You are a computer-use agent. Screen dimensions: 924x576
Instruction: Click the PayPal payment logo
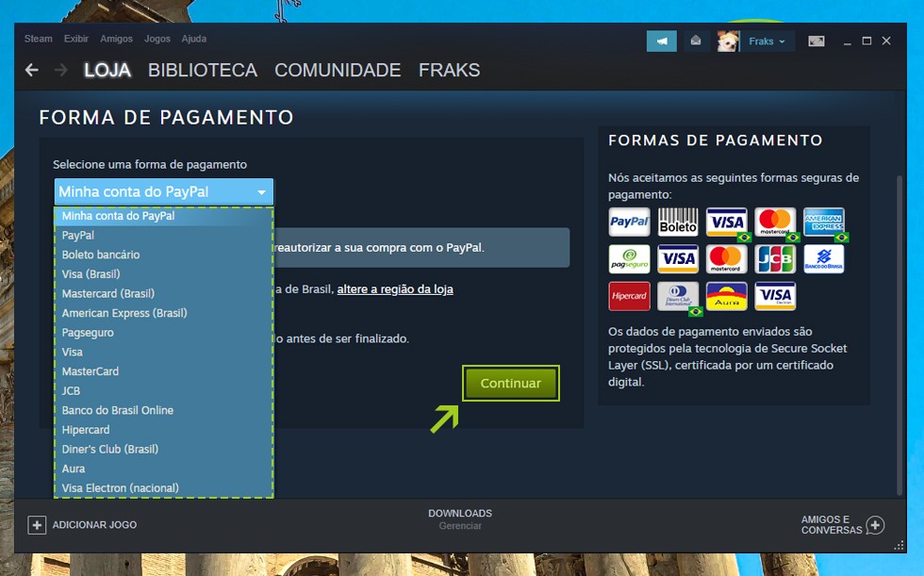click(x=630, y=222)
